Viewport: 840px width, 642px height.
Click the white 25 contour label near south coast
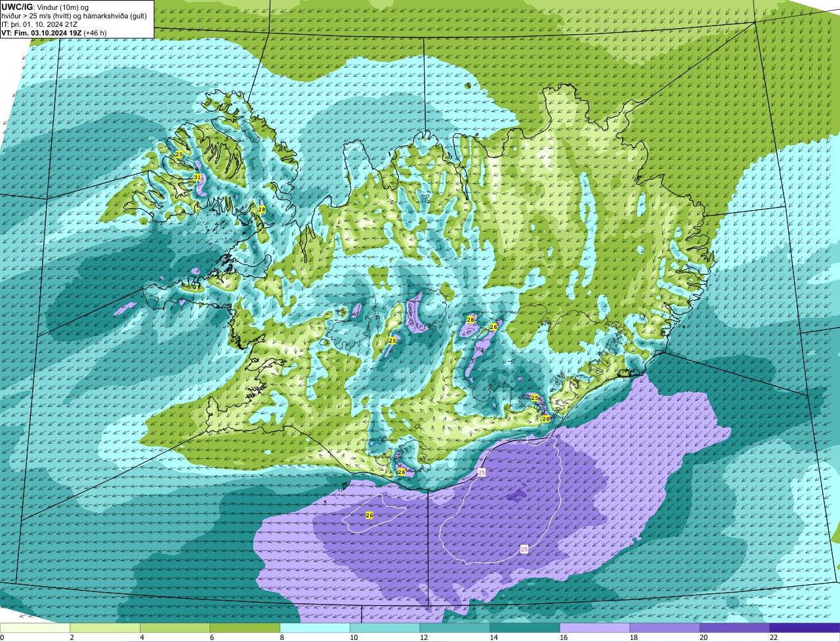click(x=481, y=472)
